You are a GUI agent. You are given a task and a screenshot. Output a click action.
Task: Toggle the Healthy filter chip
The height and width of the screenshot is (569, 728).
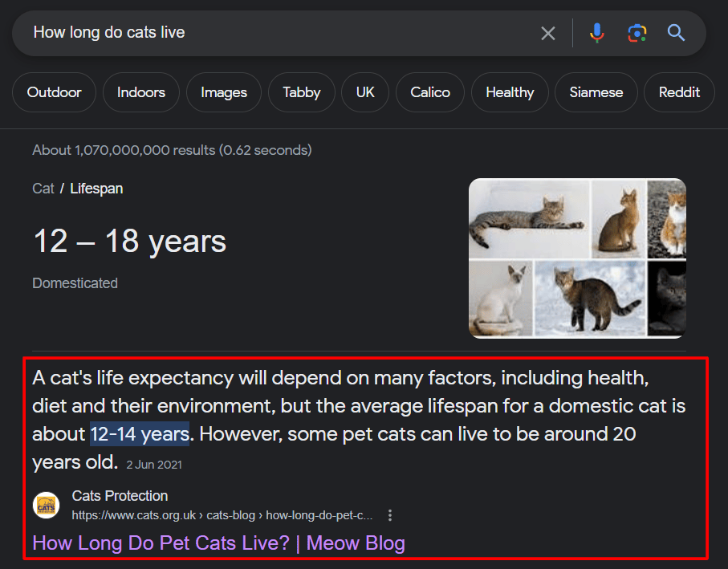(510, 92)
